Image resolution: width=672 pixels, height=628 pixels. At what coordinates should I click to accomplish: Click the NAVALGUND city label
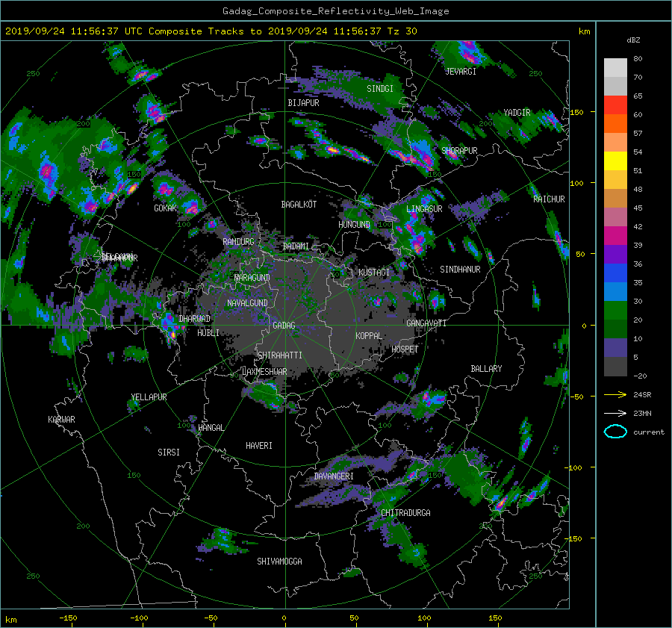pos(247,303)
